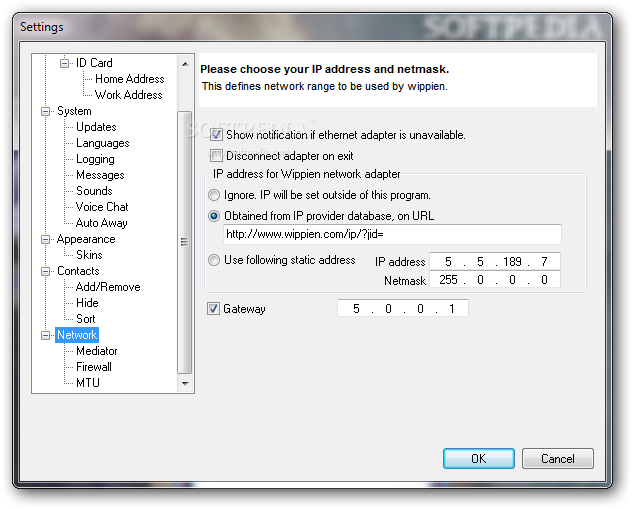Open the Auto Away settings page
The image size is (633, 509).
pos(101,223)
